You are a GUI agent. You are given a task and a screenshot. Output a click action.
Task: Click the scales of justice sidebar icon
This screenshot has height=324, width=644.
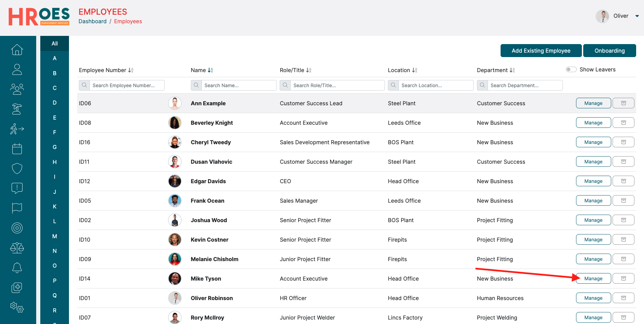[17, 248]
